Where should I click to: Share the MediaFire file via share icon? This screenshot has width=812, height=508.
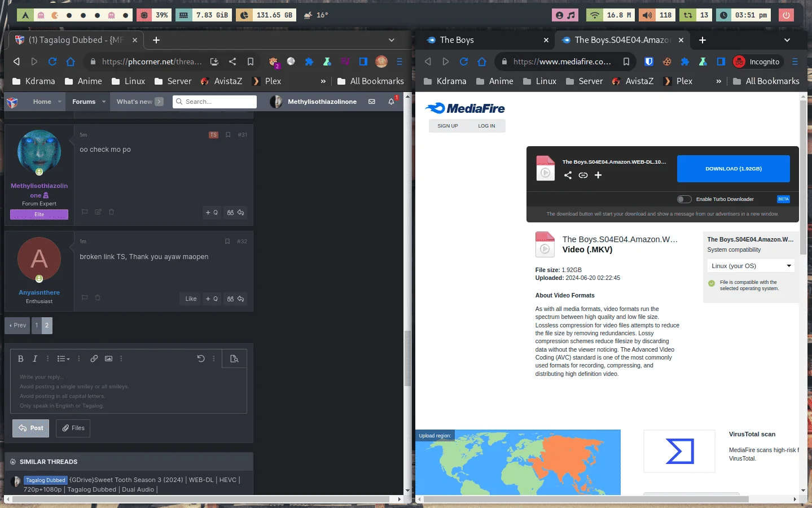click(x=568, y=176)
